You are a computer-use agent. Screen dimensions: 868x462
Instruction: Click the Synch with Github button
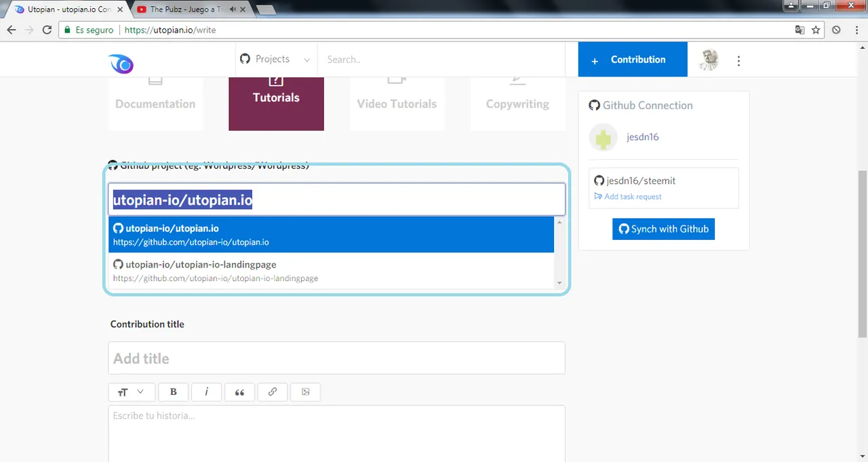pos(663,229)
